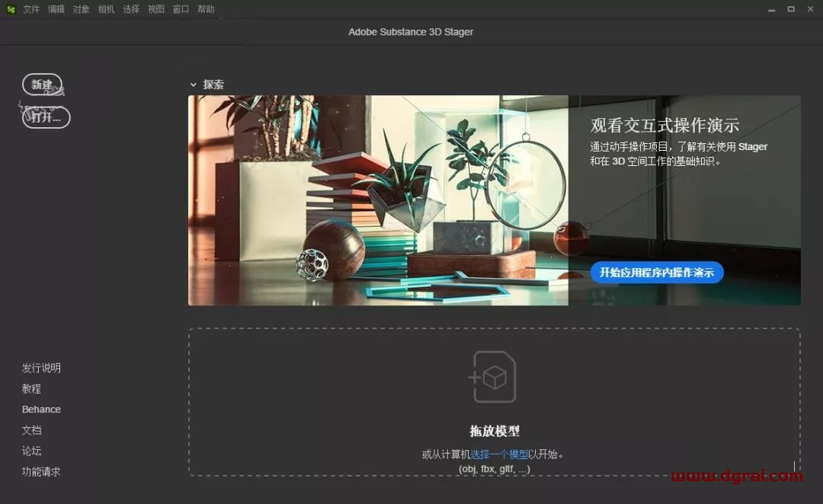Image resolution: width=823 pixels, height=504 pixels.
Task: Click the 新建 (New) button
Action: 43,85
